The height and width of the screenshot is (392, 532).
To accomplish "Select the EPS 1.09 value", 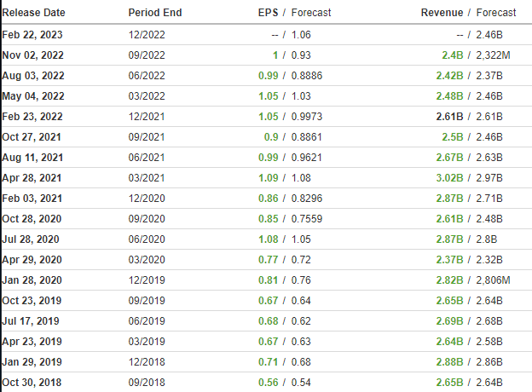I will [269, 178].
